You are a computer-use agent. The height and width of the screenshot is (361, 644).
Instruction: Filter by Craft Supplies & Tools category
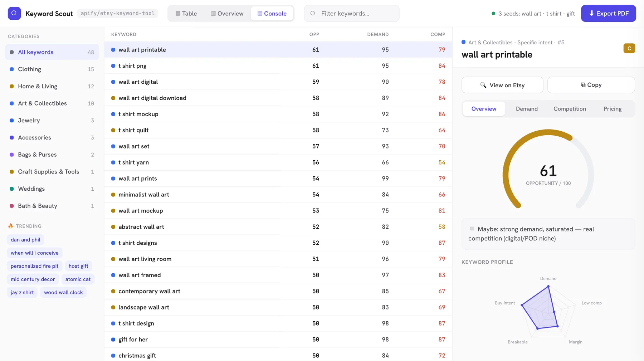[x=52, y=172]
